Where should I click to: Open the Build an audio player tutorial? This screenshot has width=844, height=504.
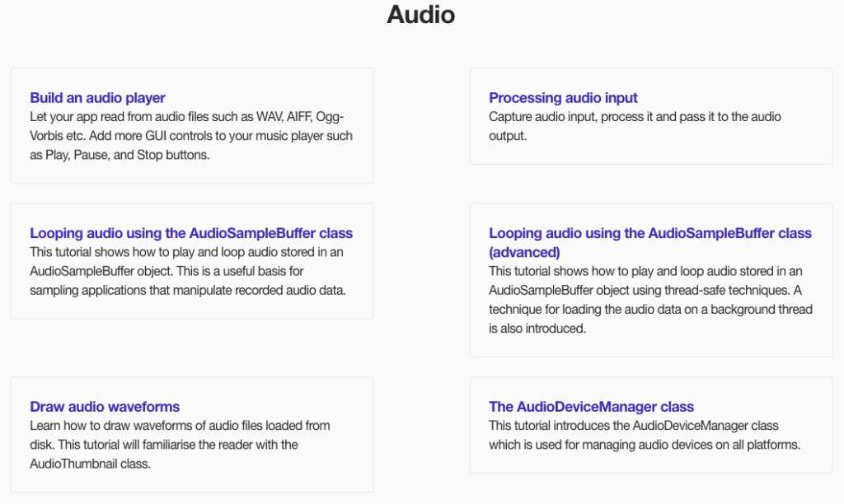coord(97,98)
